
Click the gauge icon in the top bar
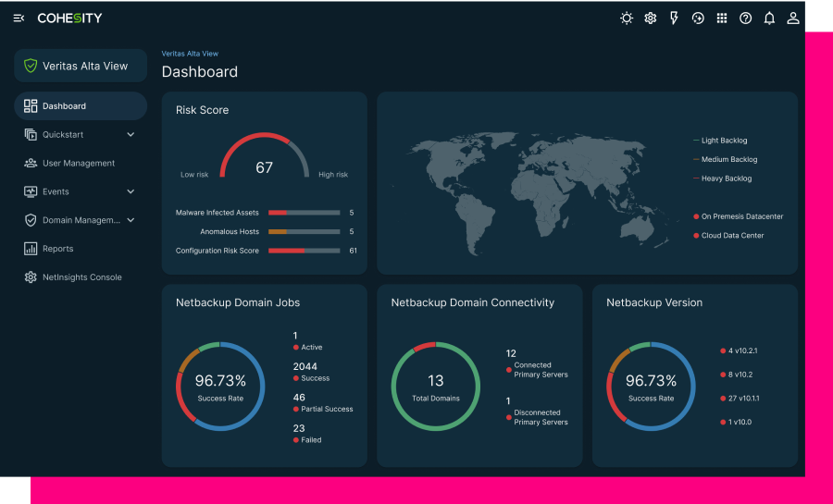coord(698,18)
